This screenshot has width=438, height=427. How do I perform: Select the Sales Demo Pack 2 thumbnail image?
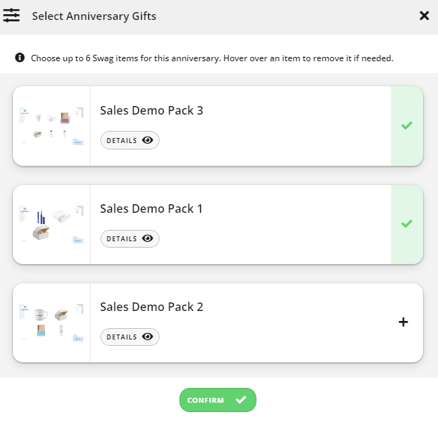(x=52, y=322)
